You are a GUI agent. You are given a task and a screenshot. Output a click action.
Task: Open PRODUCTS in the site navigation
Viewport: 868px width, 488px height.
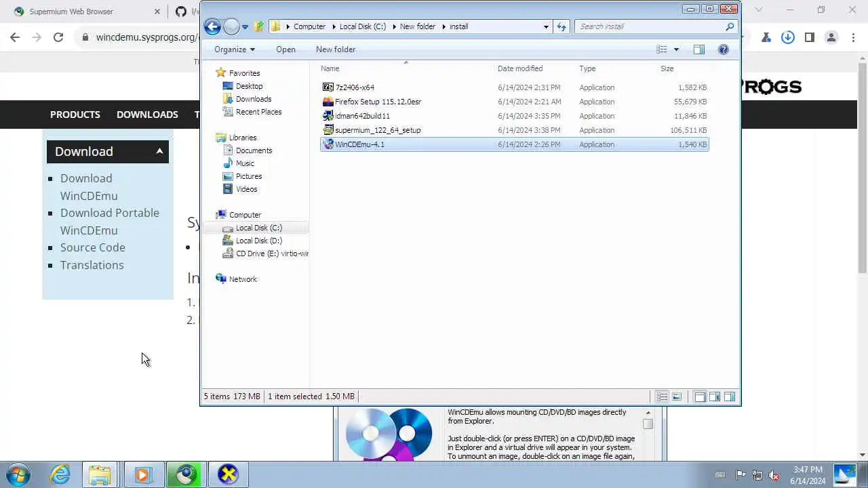click(75, 115)
